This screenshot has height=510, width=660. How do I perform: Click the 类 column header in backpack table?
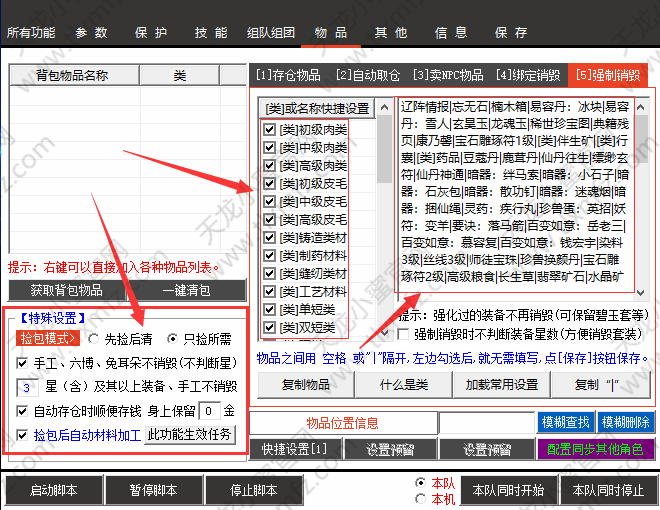[x=179, y=75]
